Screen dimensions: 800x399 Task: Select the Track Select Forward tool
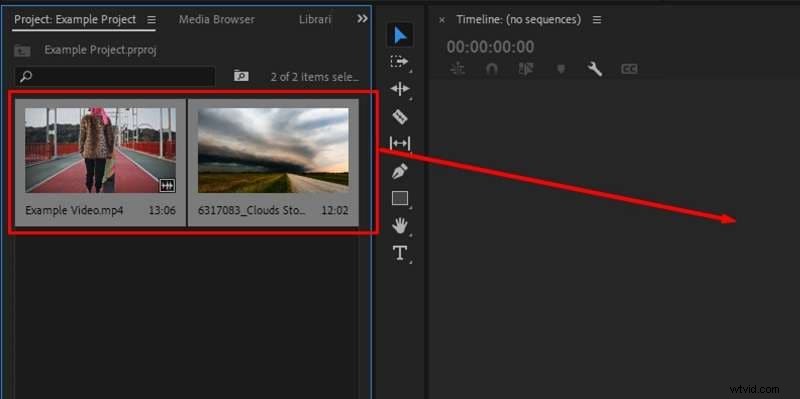coord(399,62)
